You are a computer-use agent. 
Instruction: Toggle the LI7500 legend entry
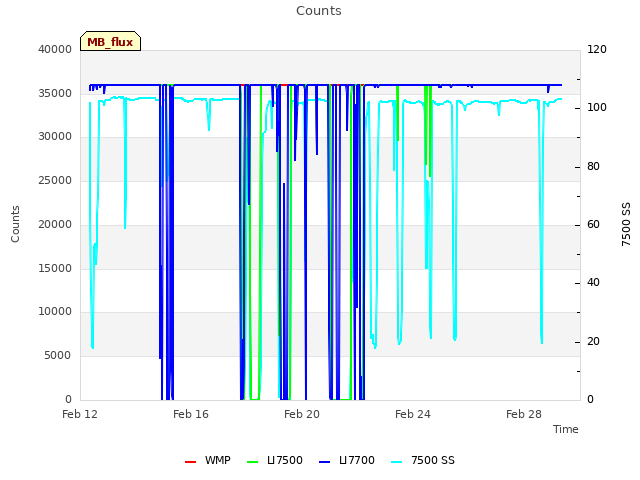(x=275, y=460)
